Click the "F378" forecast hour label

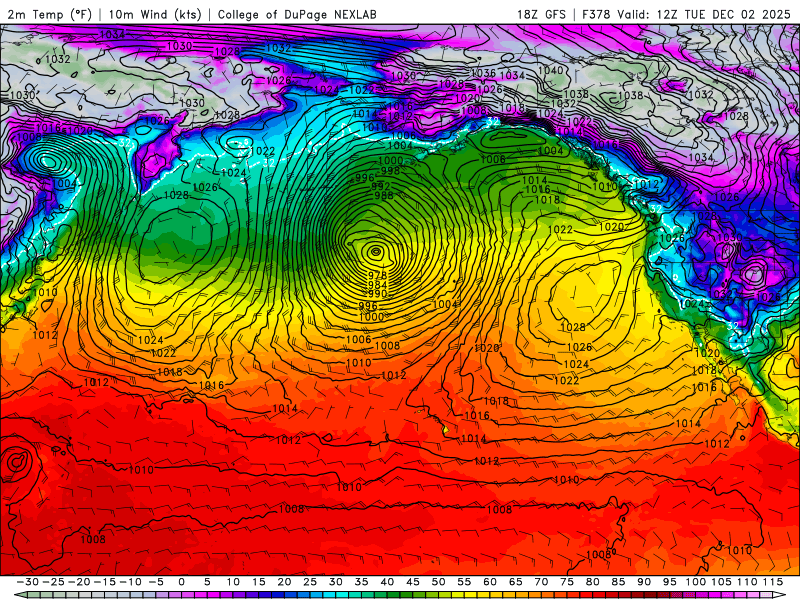[x=596, y=14]
